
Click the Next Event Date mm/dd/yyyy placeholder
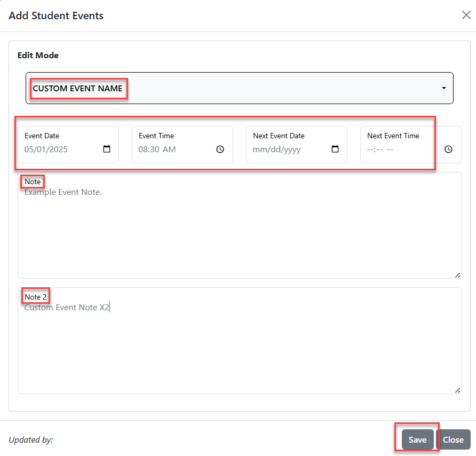(x=276, y=149)
